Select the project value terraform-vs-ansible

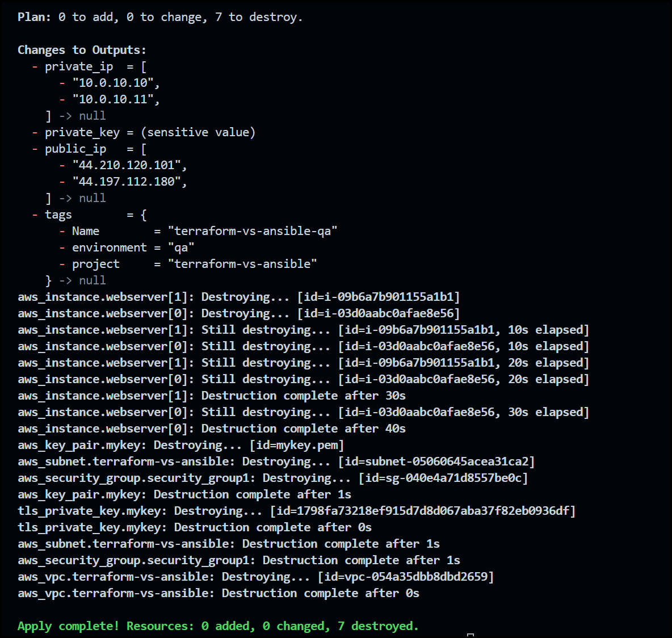(x=242, y=263)
